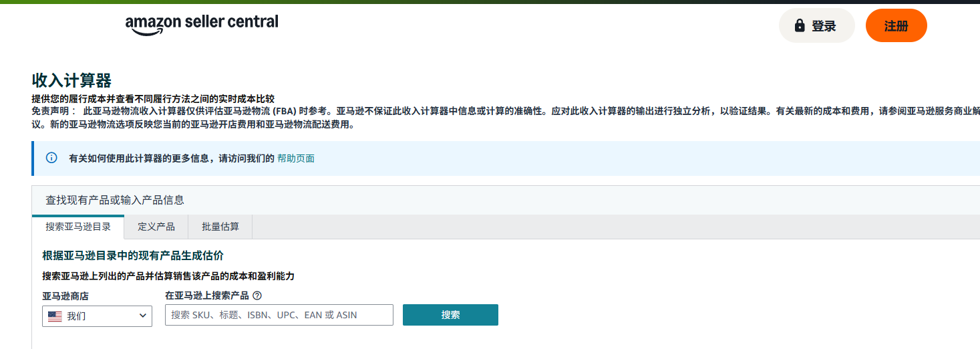
Task: Open the 亚马逊商店 dropdown
Action: click(97, 316)
